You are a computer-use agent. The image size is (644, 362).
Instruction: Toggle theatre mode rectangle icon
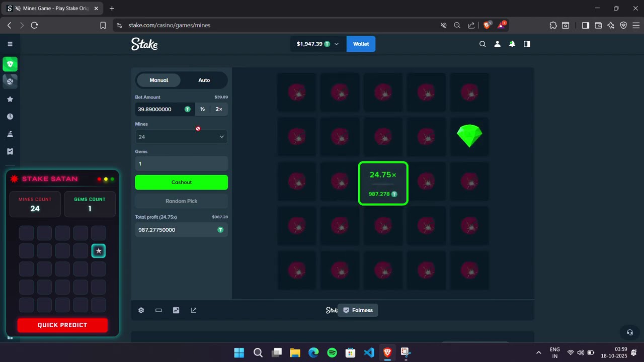click(x=158, y=310)
